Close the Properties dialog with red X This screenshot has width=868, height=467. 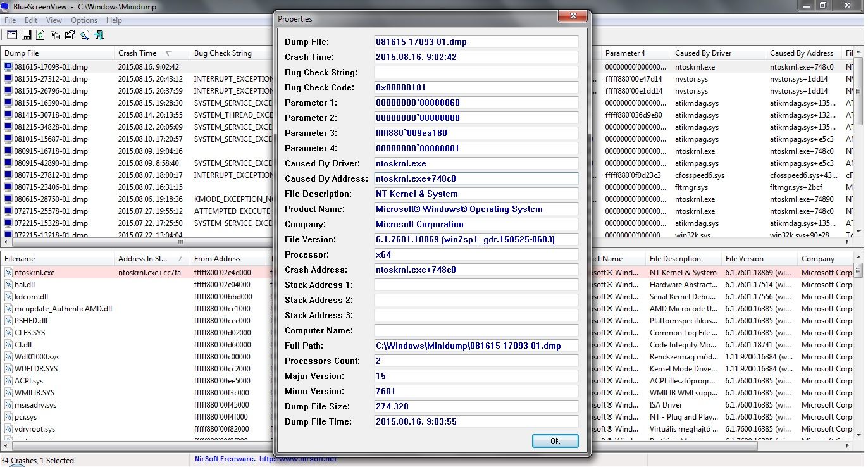[573, 16]
